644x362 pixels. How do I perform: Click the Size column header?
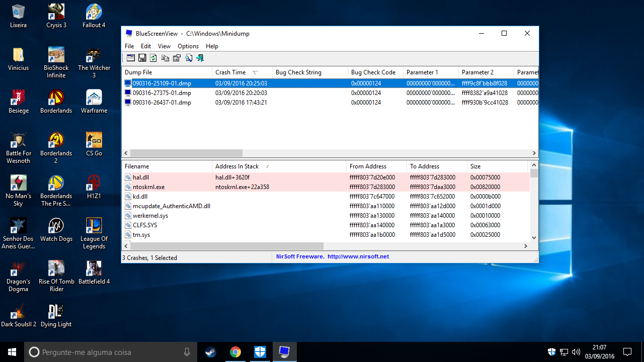click(497, 166)
